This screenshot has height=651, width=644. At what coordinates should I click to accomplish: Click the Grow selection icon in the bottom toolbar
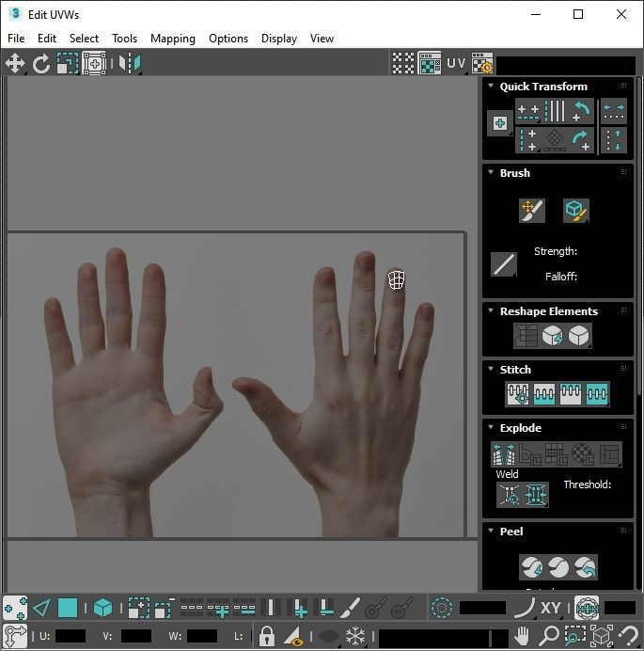138,609
